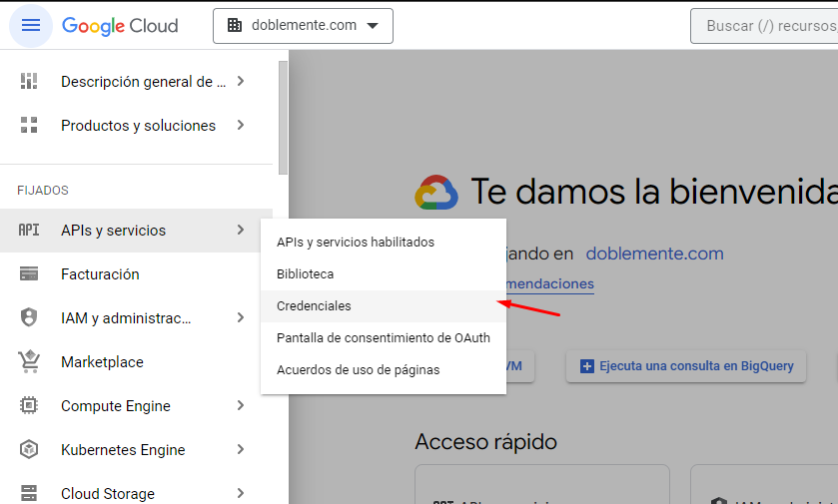Click the sidebar vertical scrollbar
The height and width of the screenshot is (504, 838).
283,118
